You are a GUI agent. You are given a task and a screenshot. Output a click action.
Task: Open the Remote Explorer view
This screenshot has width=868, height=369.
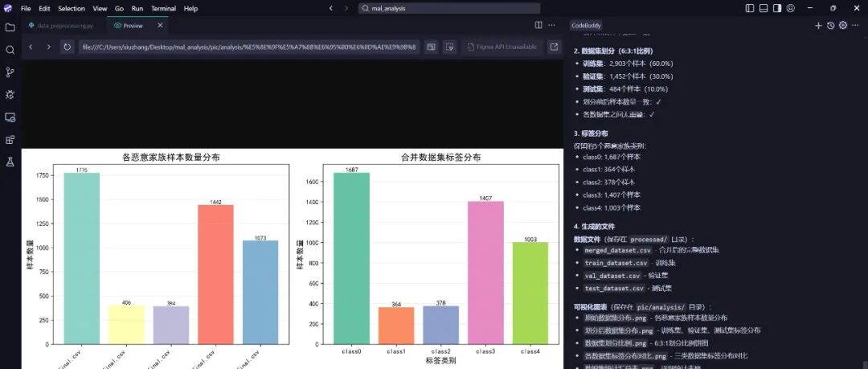click(x=10, y=117)
